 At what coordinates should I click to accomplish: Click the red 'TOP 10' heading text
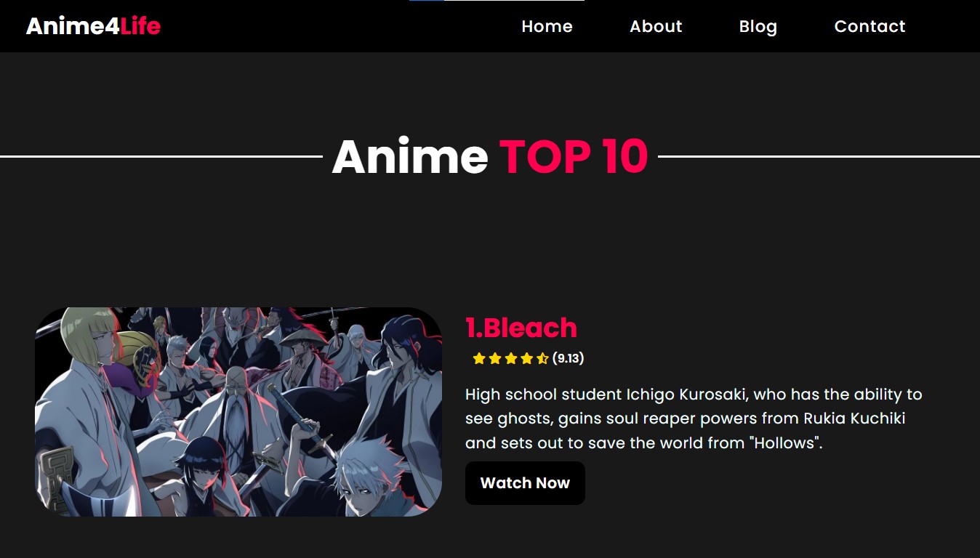point(574,156)
